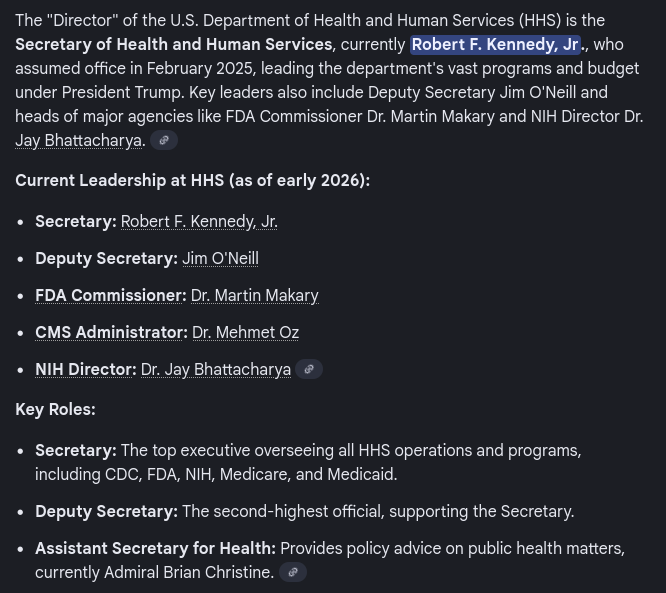Click the February 2025 date text
This screenshot has height=593, width=666.
click(x=197, y=69)
